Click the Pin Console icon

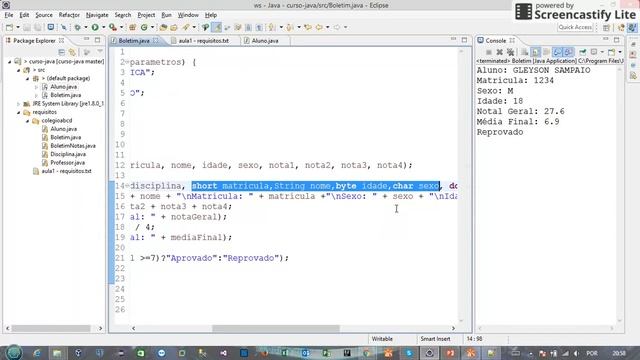tap(582, 52)
